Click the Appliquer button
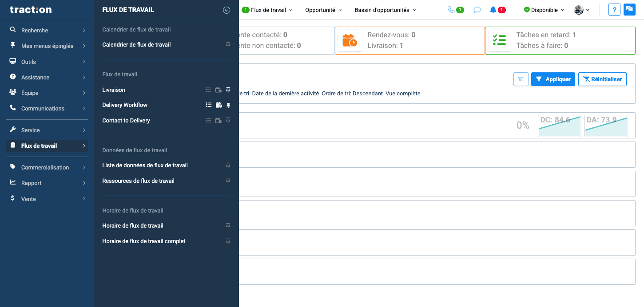The width and height of the screenshot is (644, 307). click(x=553, y=79)
